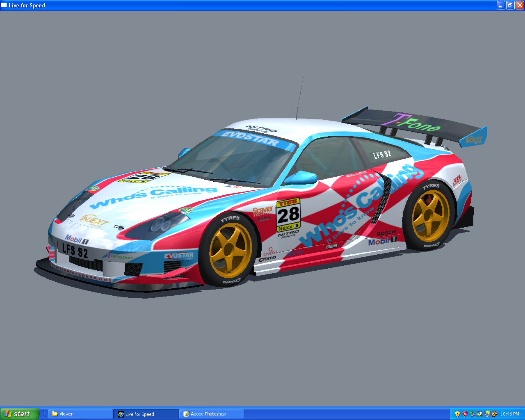Click the red-circled yellow tray icon

click(x=494, y=414)
